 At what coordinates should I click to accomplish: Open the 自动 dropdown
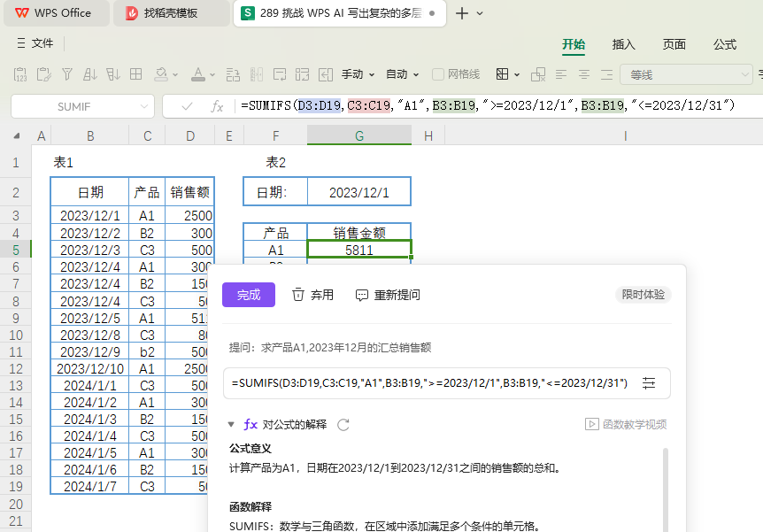[x=403, y=74]
